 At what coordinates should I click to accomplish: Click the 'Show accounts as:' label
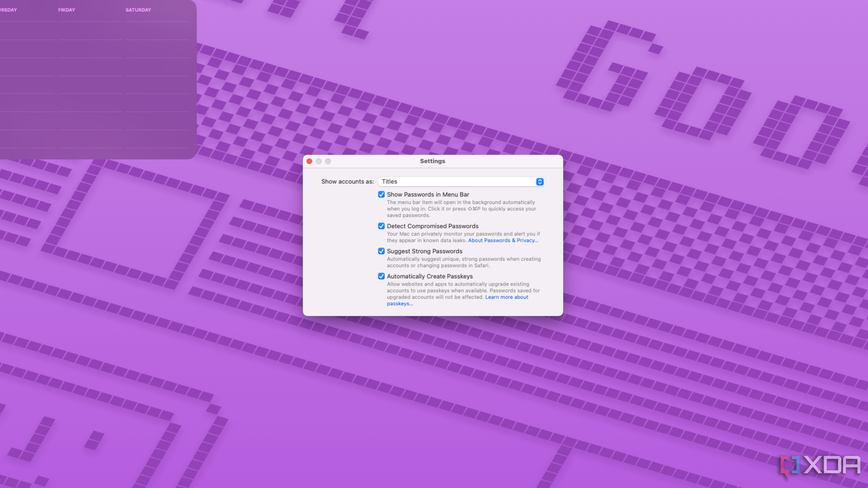pyautogui.click(x=347, y=181)
